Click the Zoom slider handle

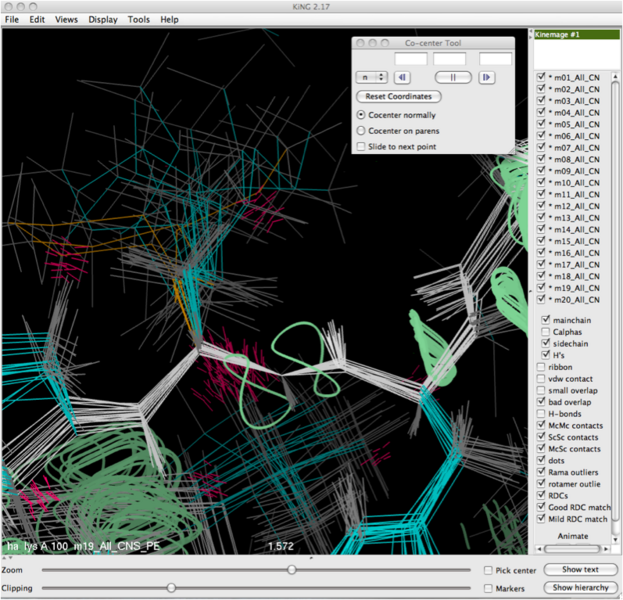(291, 569)
